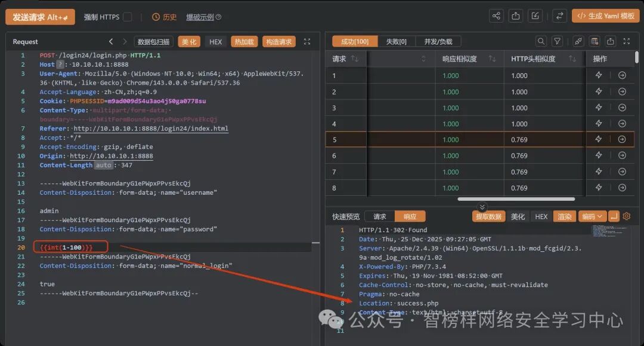Open details with the arrow circle in row 4

pos(622,123)
